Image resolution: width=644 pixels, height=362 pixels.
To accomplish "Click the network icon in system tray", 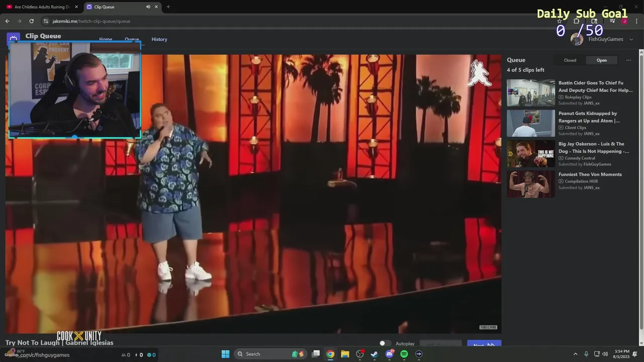I will point(597,354).
